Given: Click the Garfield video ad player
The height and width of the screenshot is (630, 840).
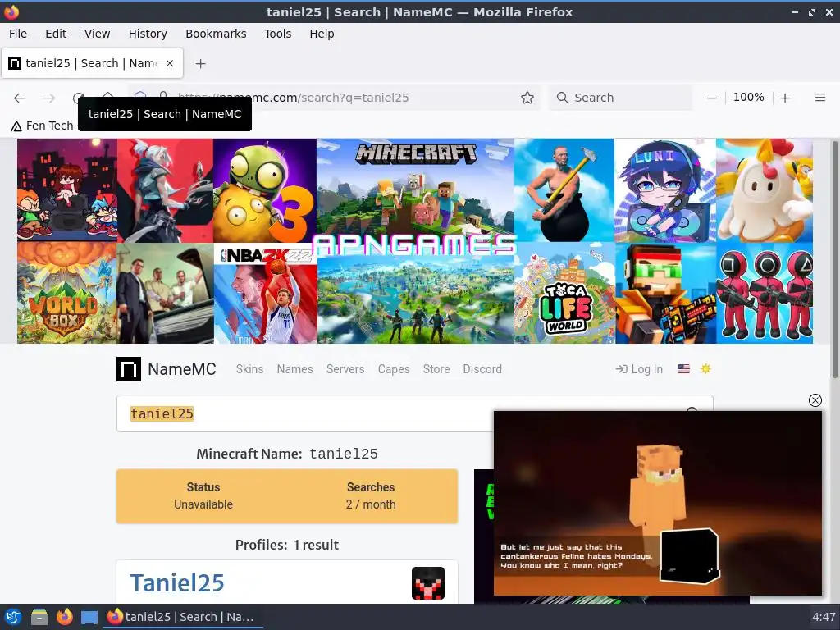Looking at the screenshot, I should (x=657, y=503).
